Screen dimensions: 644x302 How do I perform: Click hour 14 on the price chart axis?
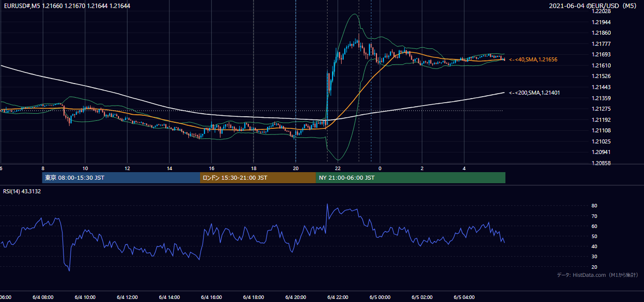tap(169, 168)
